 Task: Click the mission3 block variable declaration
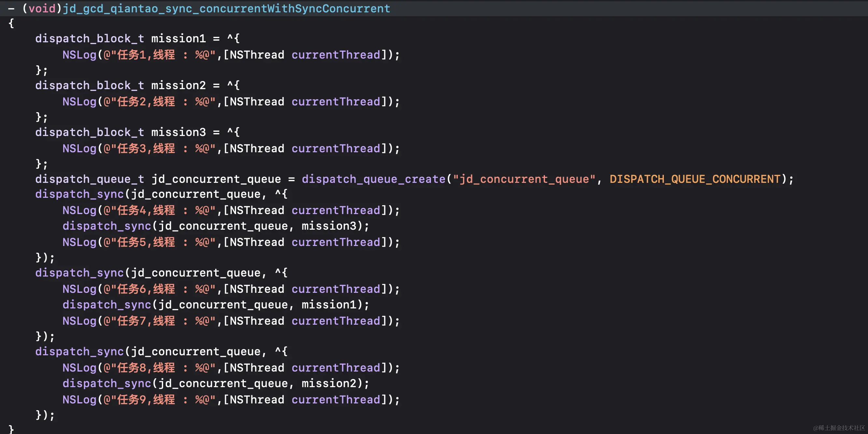[178, 132]
